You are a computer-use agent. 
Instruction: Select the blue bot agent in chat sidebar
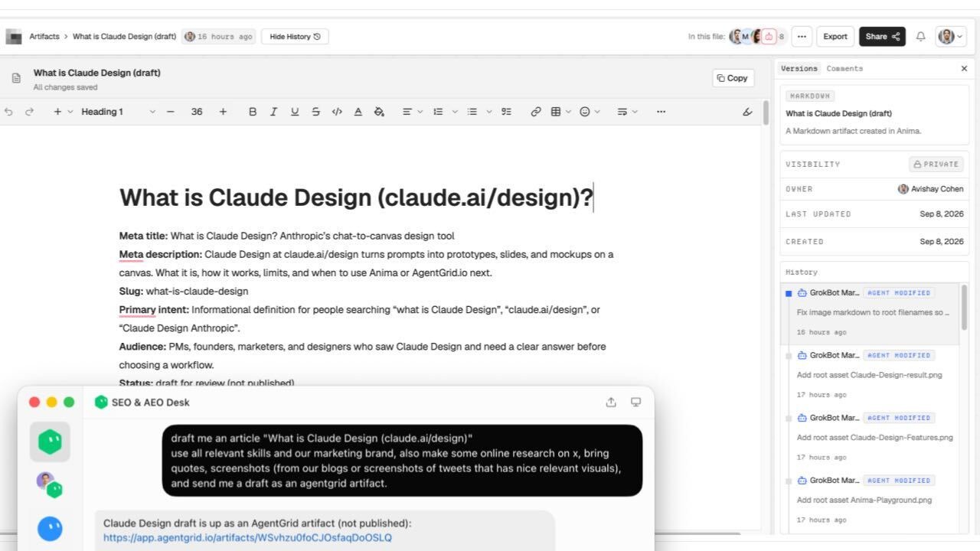50,529
